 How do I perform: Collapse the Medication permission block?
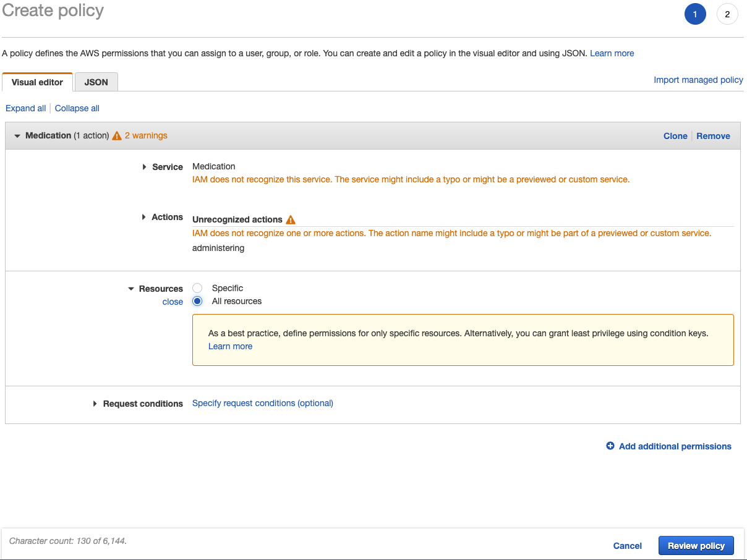click(17, 136)
